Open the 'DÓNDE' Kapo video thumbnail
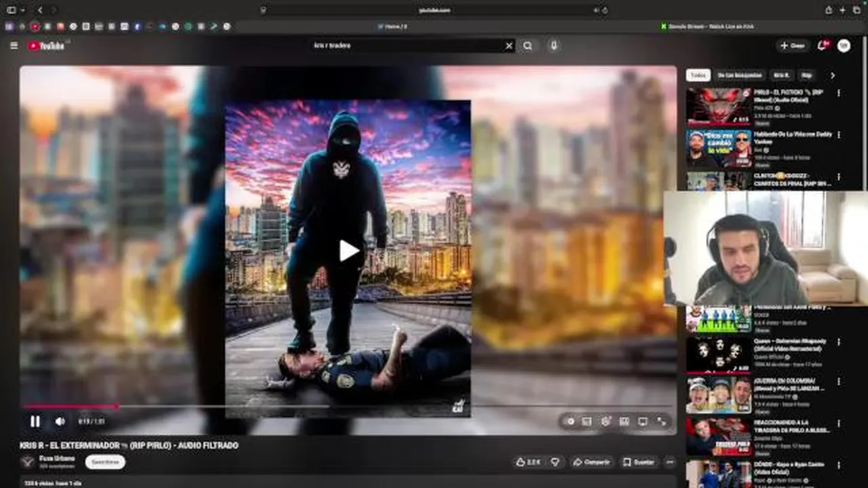This screenshot has height=488, width=868. pos(718,474)
